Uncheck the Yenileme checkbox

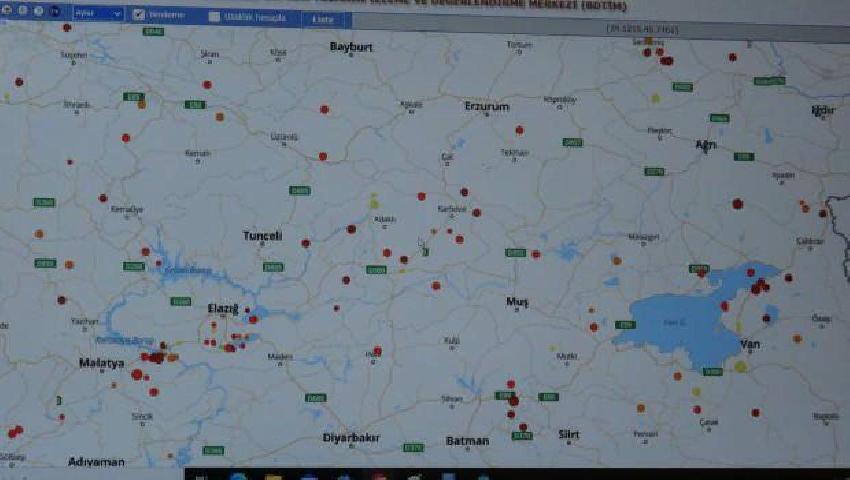pos(139,15)
